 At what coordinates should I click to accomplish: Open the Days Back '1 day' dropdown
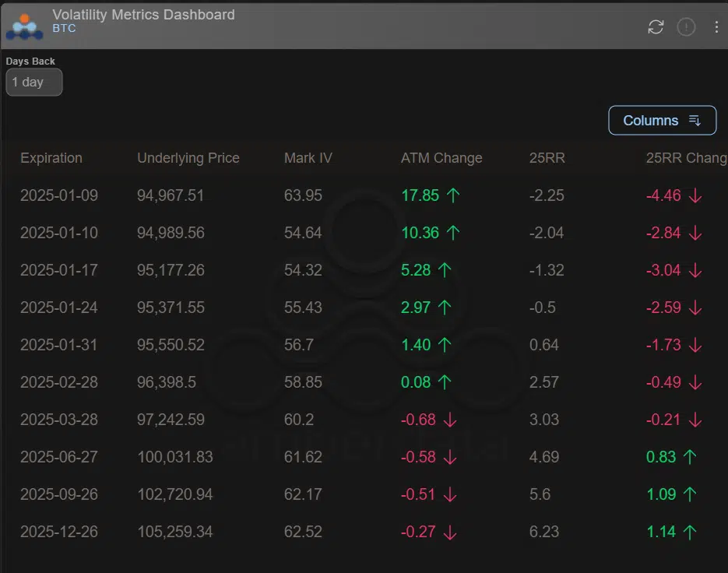coord(34,83)
